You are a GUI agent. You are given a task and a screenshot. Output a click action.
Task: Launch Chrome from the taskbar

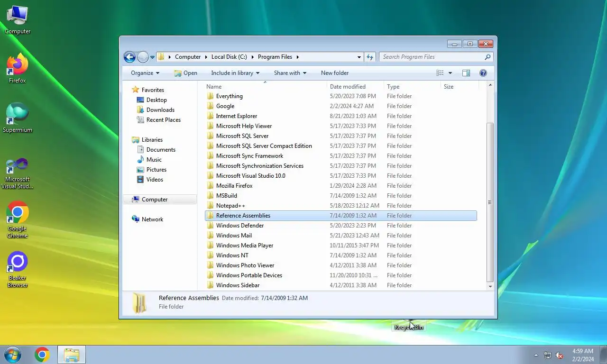click(x=42, y=355)
